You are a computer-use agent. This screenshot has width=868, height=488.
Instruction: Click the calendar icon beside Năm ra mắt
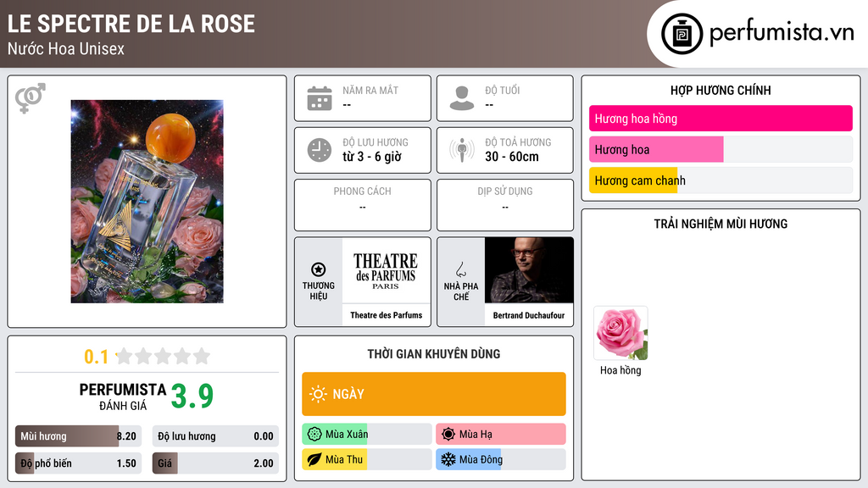pyautogui.click(x=320, y=98)
